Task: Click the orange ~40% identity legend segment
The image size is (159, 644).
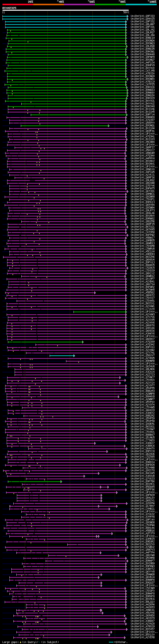Action: 49,4
